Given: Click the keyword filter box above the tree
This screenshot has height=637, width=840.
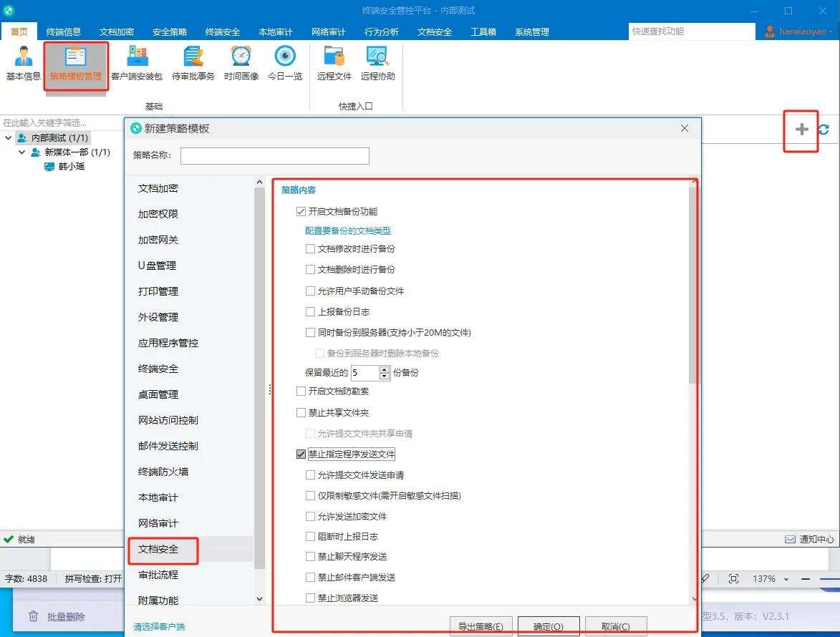Looking at the screenshot, I should click(62, 122).
